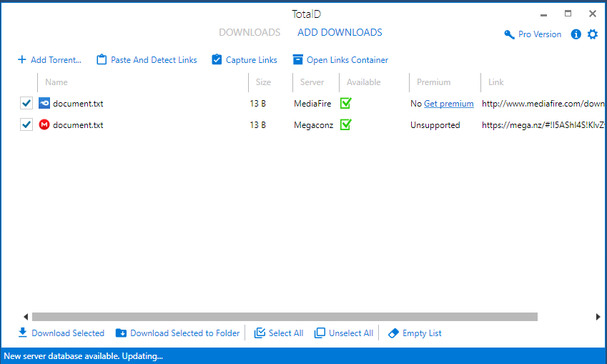Click Download Selected to Folder text

(x=185, y=333)
